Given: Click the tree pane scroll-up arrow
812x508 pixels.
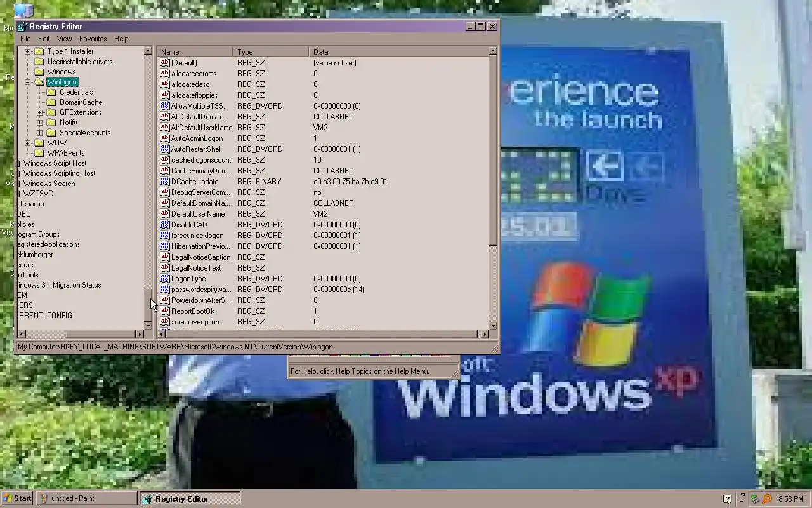Looking at the screenshot, I should coord(148,51).
